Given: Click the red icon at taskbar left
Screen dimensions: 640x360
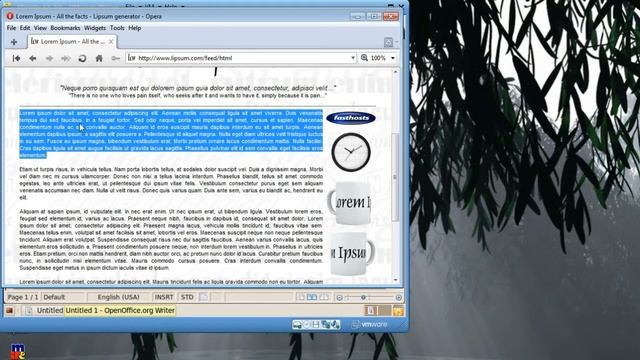Looking at the screenshot, I should 9,311.
